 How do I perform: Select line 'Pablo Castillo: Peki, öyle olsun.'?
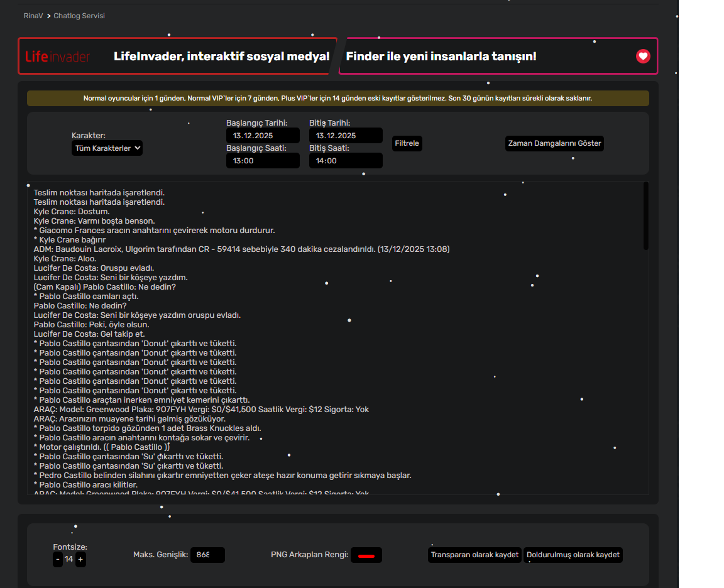pyautogui.click(x=91, y=324)
